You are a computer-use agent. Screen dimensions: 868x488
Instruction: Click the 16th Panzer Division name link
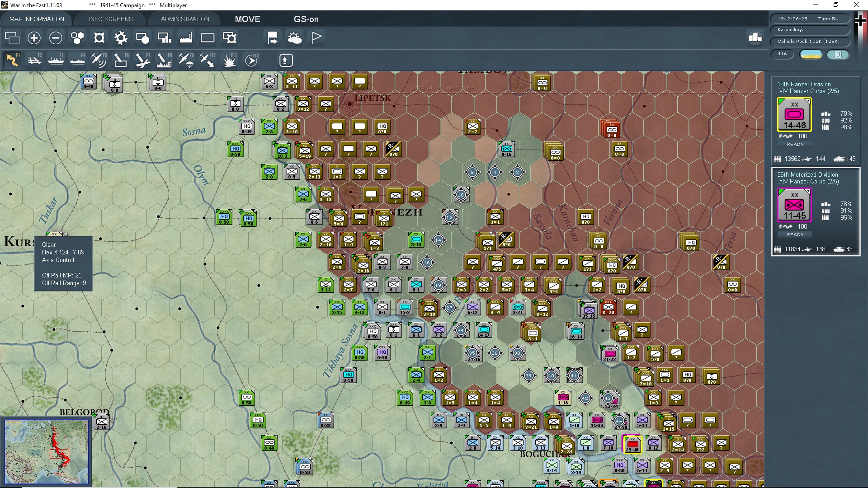[804, 84]
